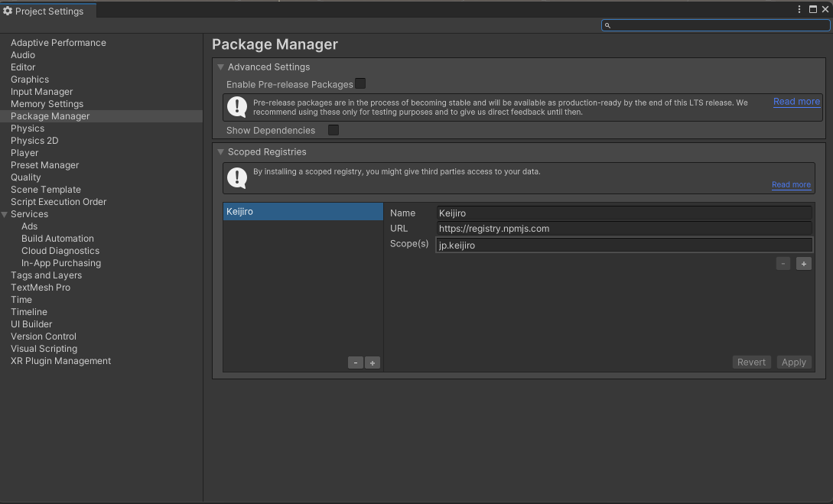This screenshot has height=504, width=833.
Task: Click the Apply button
Action: coord(794,363)
